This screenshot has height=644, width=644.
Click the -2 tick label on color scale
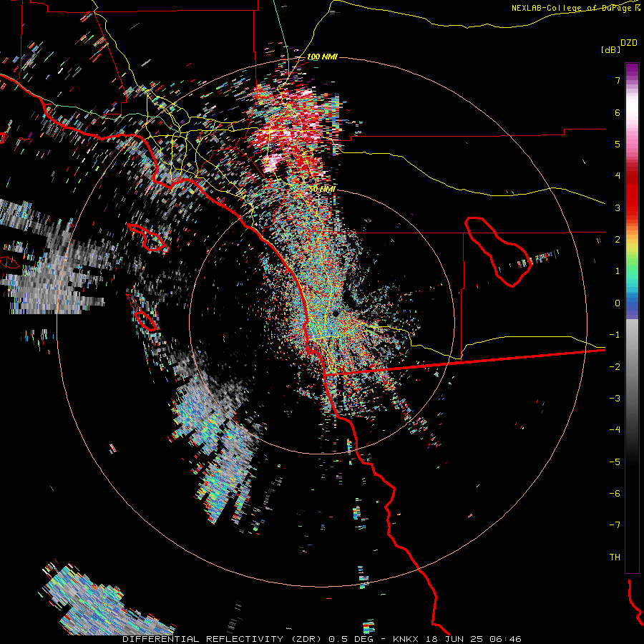tap(615, 367)
